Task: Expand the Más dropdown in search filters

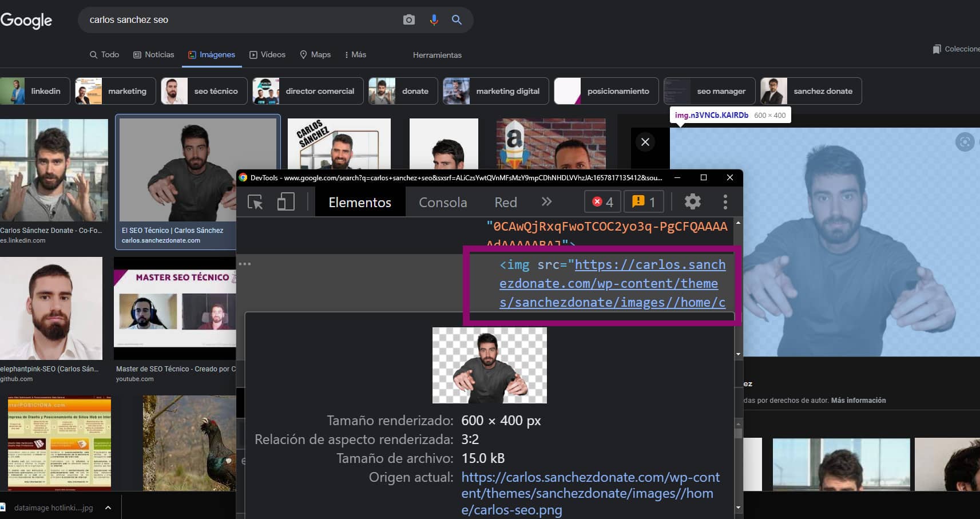Action: (354, 54)
